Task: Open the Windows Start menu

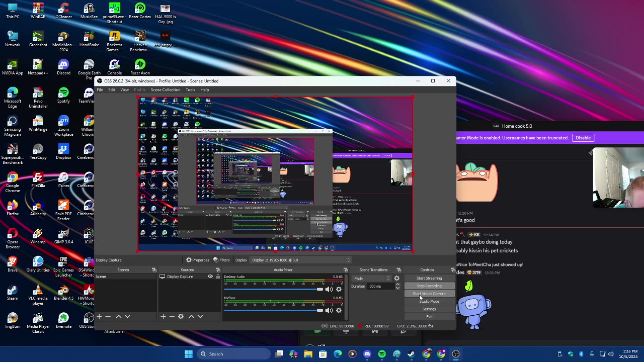Action: (188, 354)
